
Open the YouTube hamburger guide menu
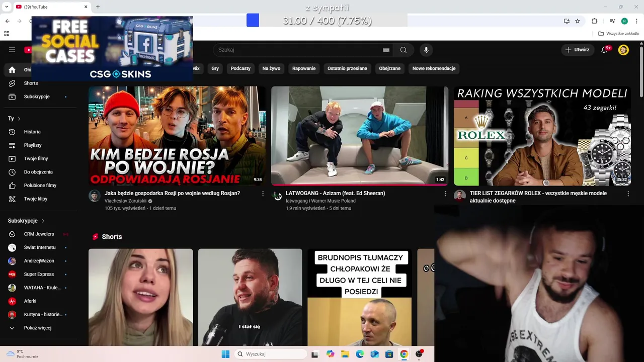[x=12, y=50]
